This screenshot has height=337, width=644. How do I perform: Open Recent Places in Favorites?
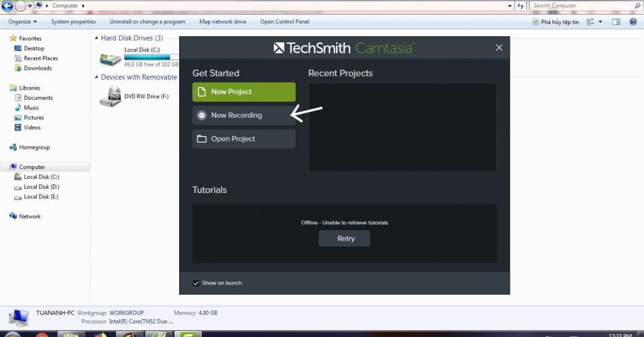[x=40, y=58]
